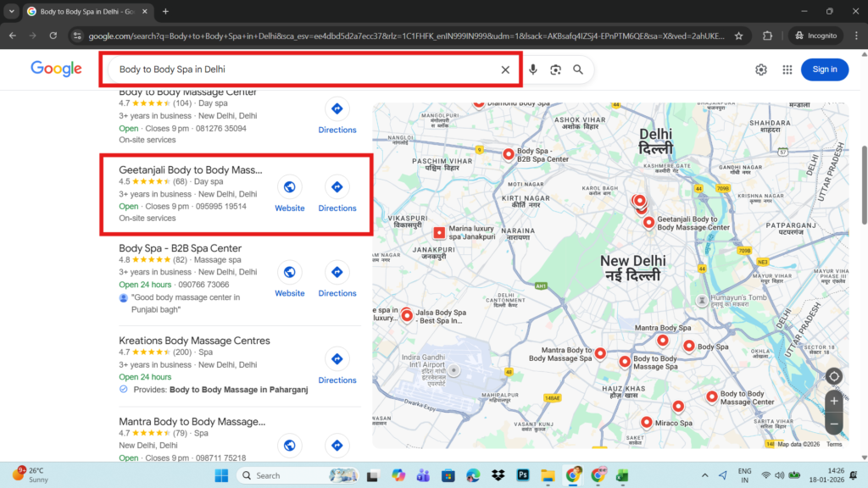Click inside the Google search input field
Viewport: 868px width, 488px height.
point(297,69)
